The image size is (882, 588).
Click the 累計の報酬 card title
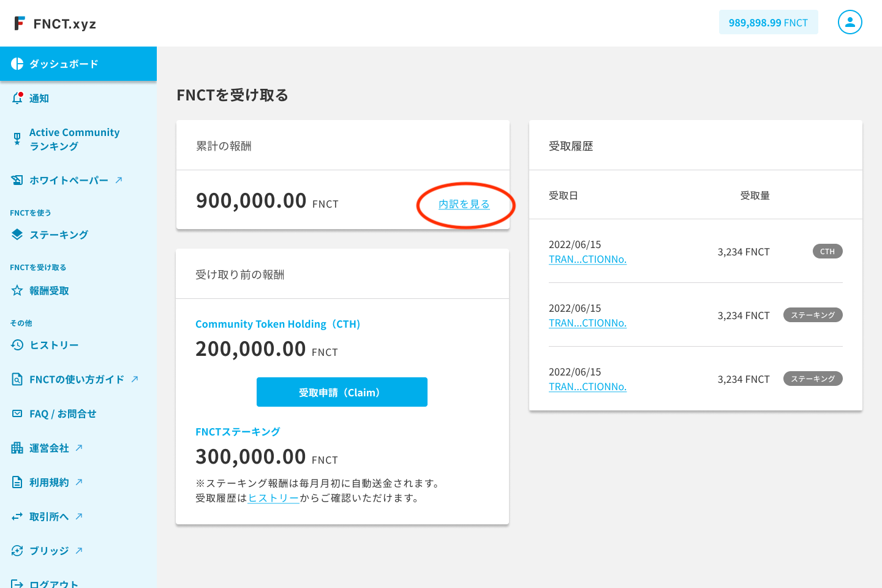click(x=224, y=146)
